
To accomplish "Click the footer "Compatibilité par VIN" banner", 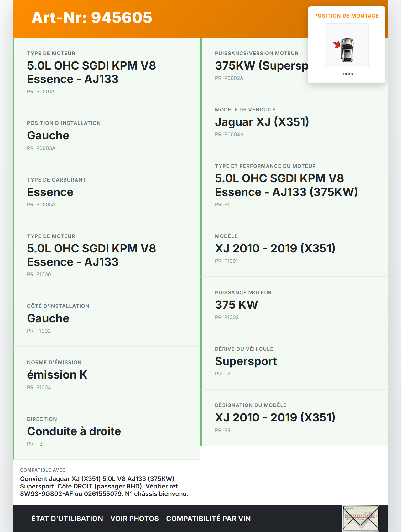I will 141,519.
